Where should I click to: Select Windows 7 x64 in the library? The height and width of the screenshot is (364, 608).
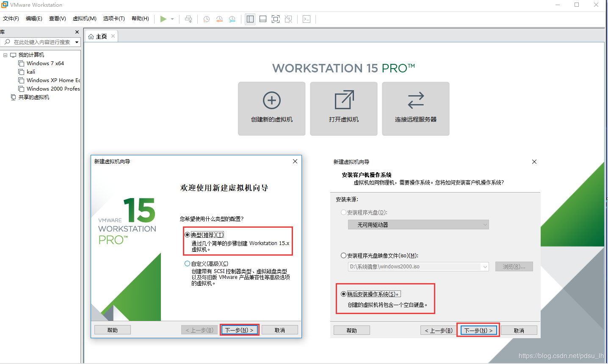45,63
